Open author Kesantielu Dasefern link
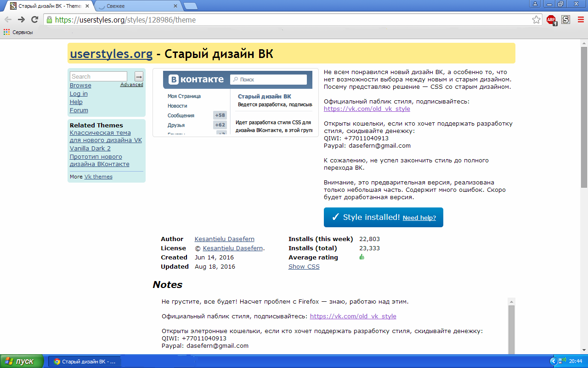Image resolution: width=588 pixels, height=368 pixels. click(225, 239)
